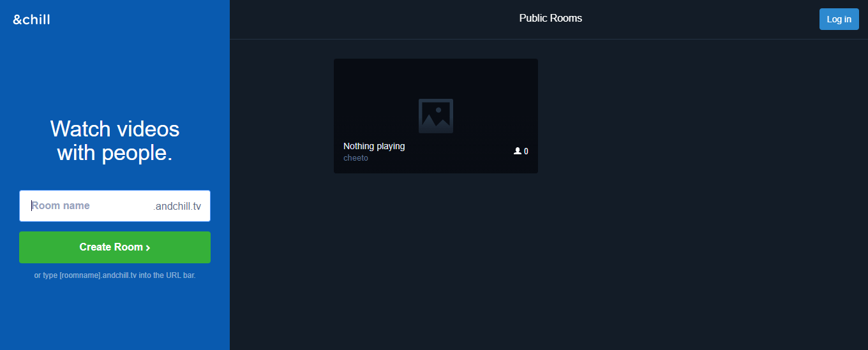Click the .andchill.tv domain suffix text
The height and width of the screenshot is (350, 868).
pos(177,207)
